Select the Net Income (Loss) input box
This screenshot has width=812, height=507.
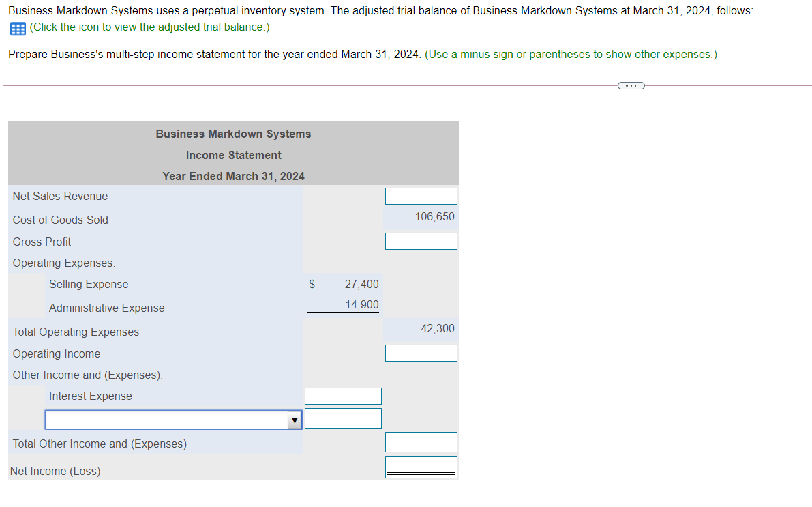pyautogui.click(x=421, y=465)
